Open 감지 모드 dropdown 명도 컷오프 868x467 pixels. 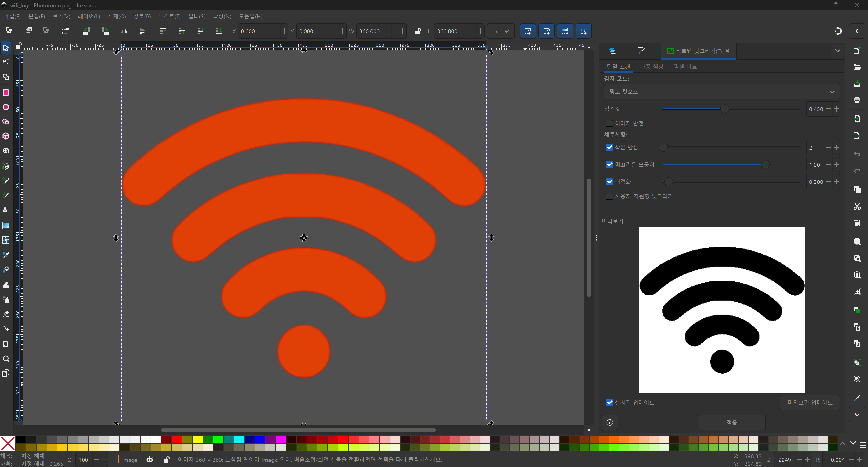(x=722, y=92)
